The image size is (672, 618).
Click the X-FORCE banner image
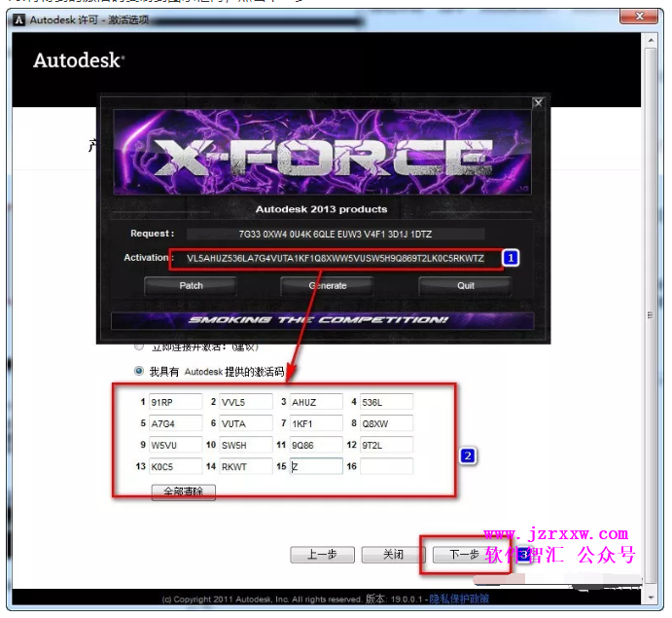tap(322, 152)
